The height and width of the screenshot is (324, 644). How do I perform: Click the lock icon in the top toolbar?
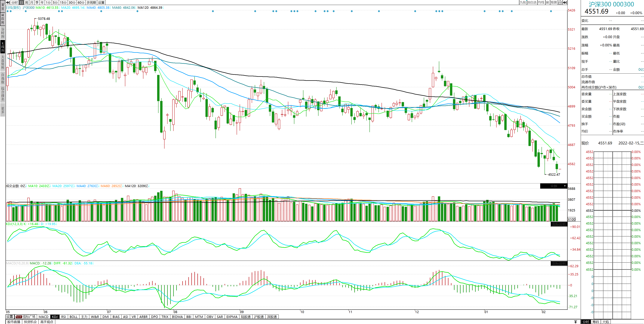pyautogui.click(x=560, y=3)
